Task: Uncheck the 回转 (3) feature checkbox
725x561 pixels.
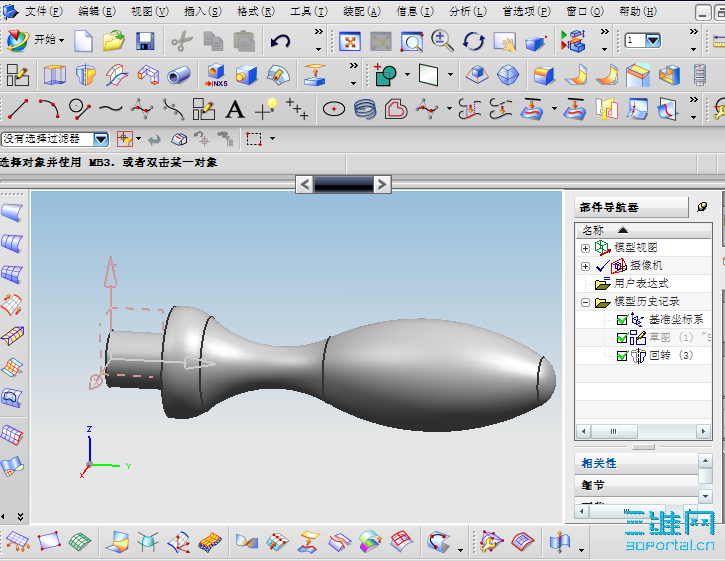Action: (622, 356)
